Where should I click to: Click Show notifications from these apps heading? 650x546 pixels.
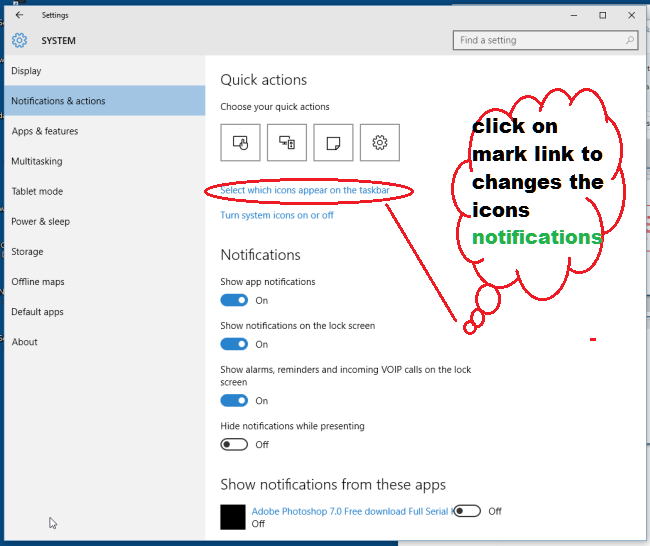point(333,485)
